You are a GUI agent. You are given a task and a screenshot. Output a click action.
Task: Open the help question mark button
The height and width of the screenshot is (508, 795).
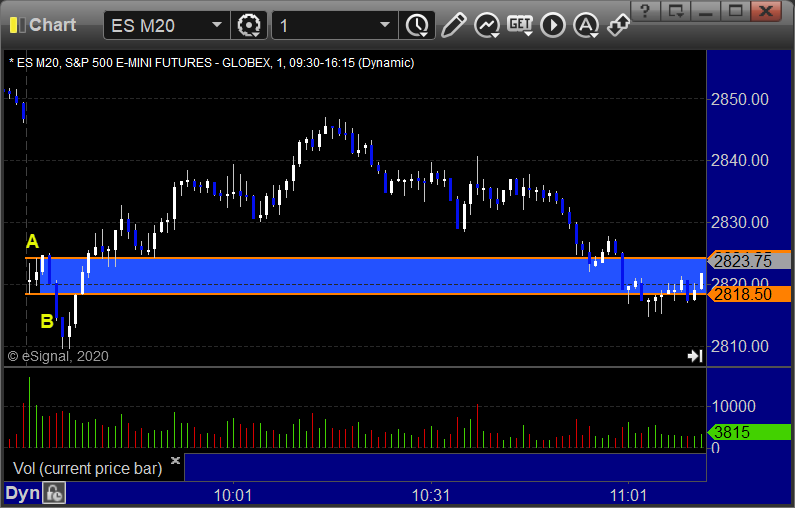(x=645, y=11)
